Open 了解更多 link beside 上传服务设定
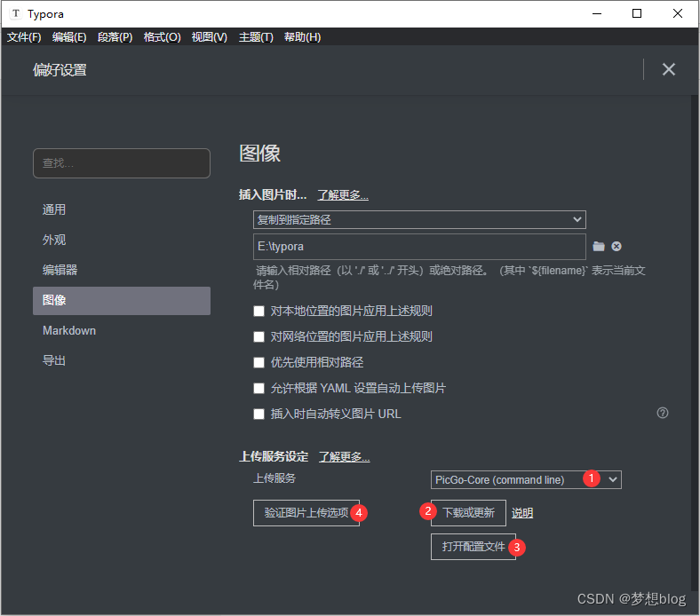 point(344,457)
